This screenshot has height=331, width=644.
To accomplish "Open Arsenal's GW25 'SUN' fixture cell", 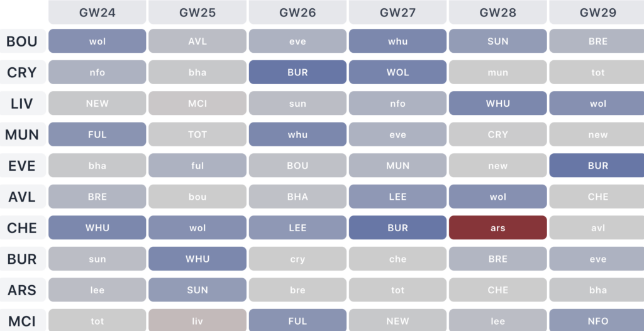I will click(197, 290).
